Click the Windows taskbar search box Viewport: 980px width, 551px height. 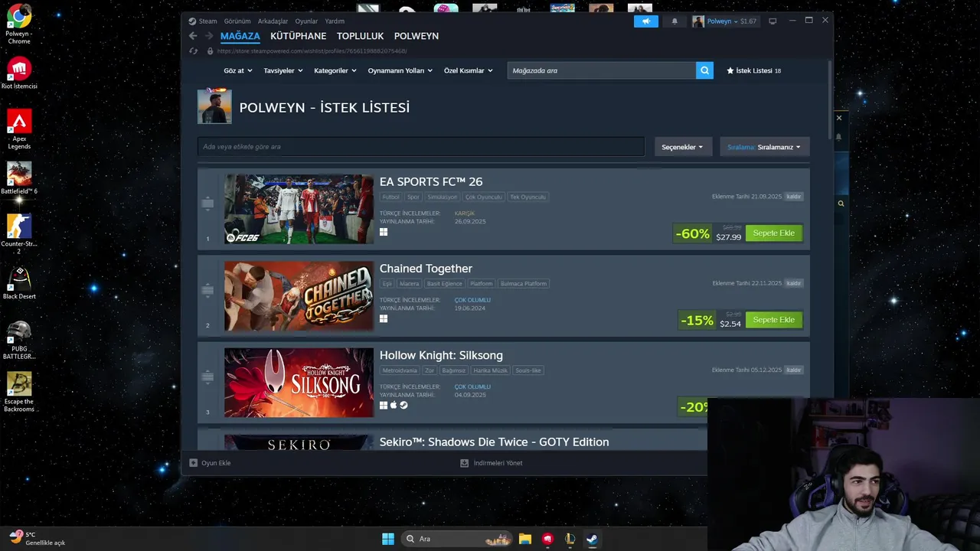(x=456, y=539)
